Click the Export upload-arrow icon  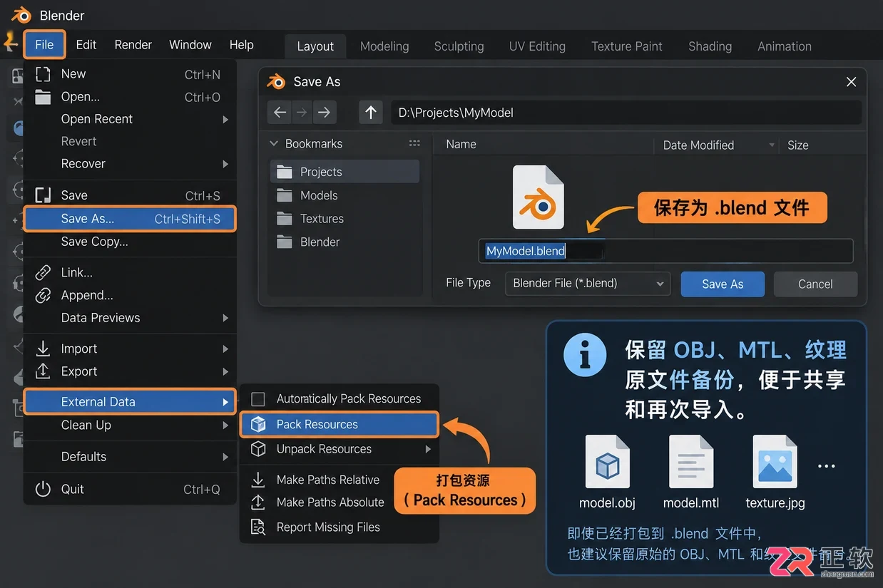[x=43, y=371]
